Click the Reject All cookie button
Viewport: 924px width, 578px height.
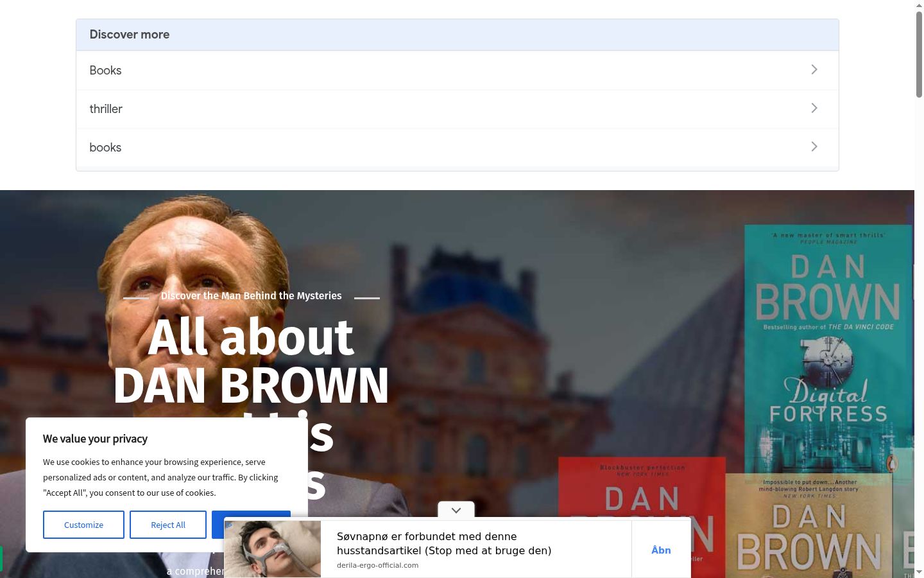pos(168,525)
